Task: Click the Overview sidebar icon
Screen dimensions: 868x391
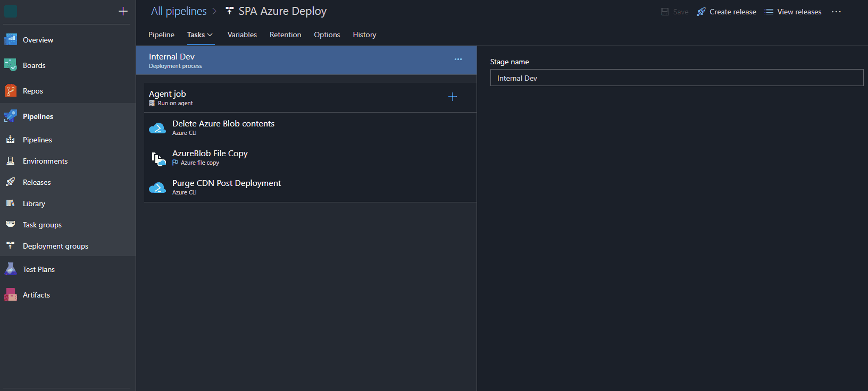Action: click(x=11, y=39)
